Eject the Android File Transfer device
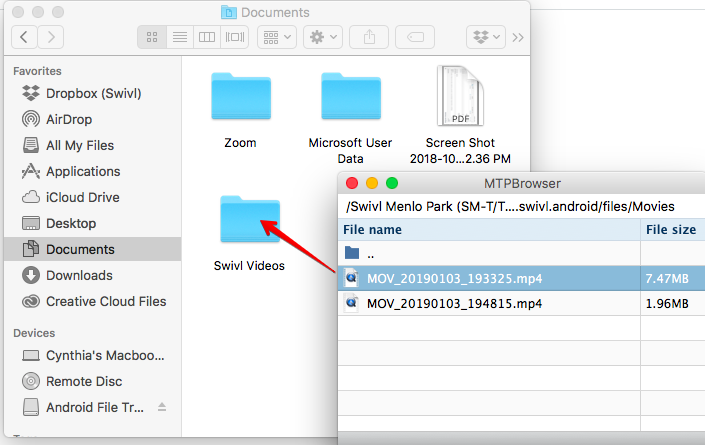Screen dimensions: 705x445 tap(162, 408)
